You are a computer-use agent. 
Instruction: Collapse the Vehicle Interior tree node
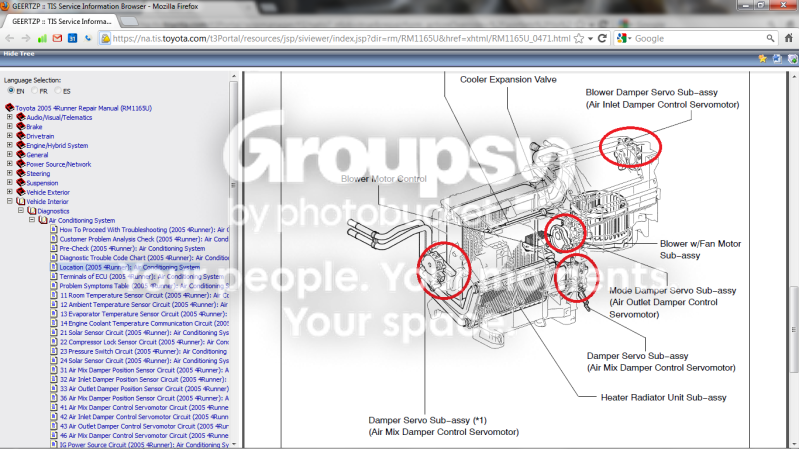(x=9, y=201)
